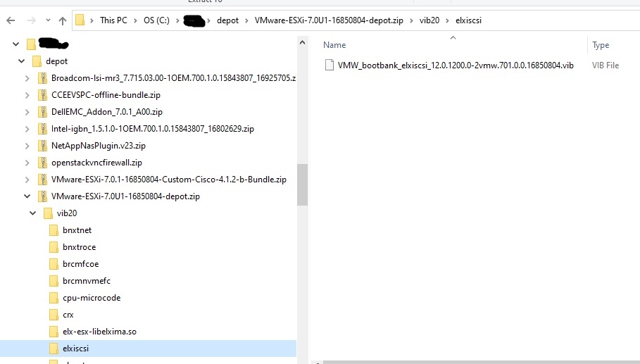Collapse the redacted top folder in tree

(15, 44)
